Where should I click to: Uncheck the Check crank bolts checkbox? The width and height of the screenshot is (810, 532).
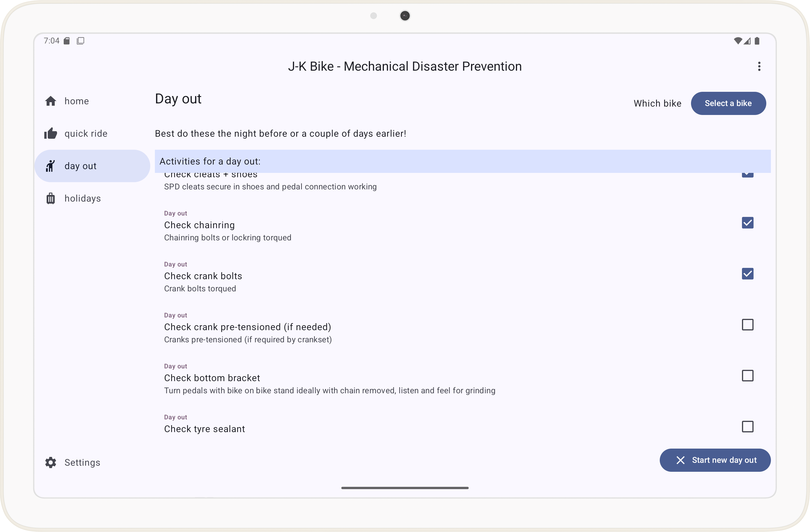(x=747, y=274)
